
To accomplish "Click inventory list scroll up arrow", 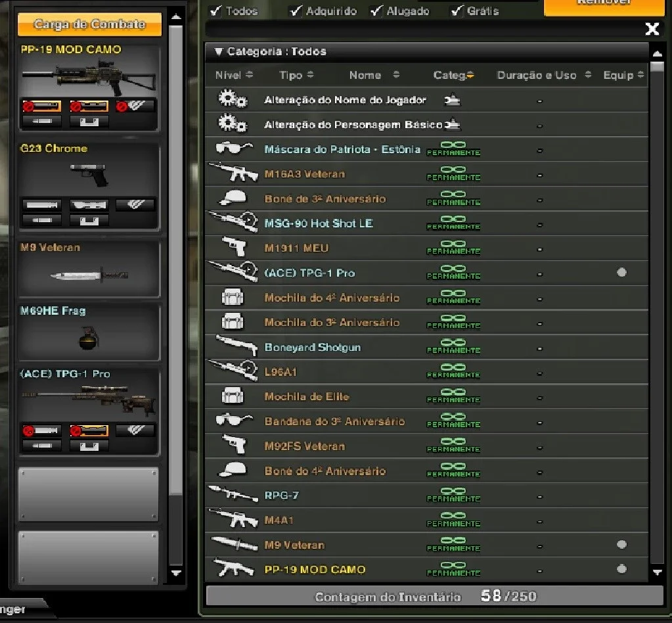I will pos(657,54).
